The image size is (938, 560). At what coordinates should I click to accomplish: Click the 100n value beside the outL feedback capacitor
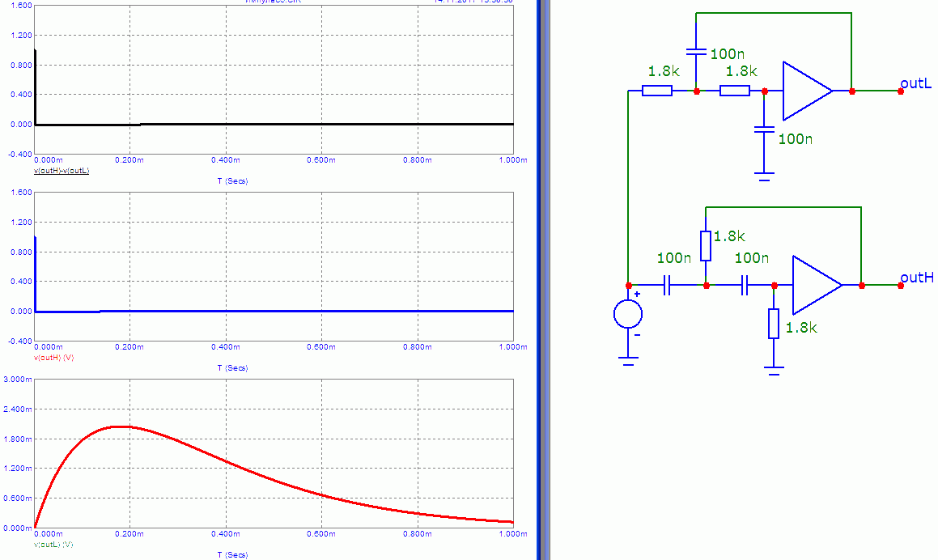[x=728, y=54]
